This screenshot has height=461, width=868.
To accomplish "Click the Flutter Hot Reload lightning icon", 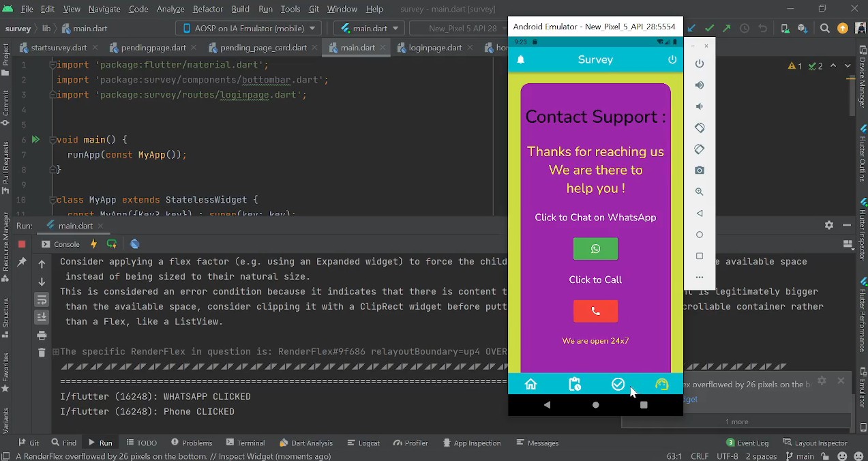I will pyautogui.click(x=93, y=244).
